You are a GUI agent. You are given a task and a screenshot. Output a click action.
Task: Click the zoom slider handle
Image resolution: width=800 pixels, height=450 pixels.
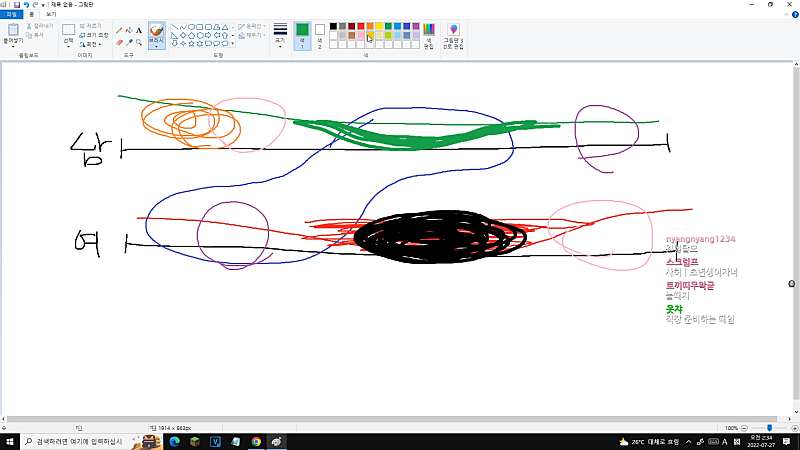pyautogui.click(x=769, y=428)
